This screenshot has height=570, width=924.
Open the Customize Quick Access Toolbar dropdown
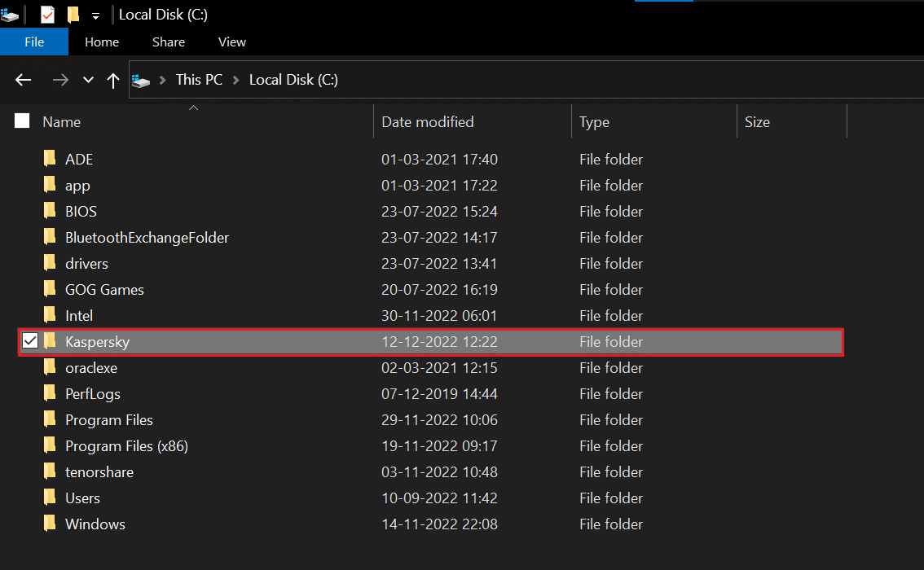[x=95, y=16]
